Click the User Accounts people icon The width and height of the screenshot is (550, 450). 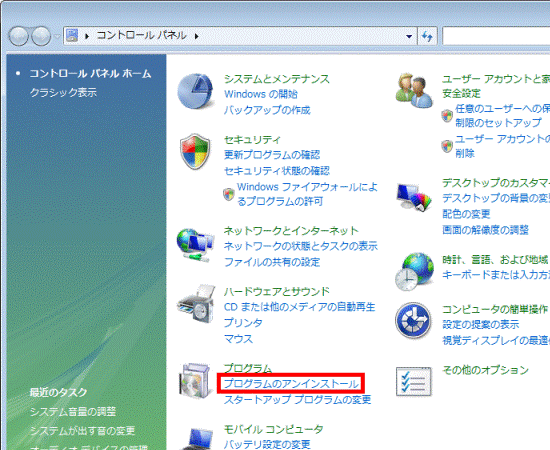(x=414, y=90)
